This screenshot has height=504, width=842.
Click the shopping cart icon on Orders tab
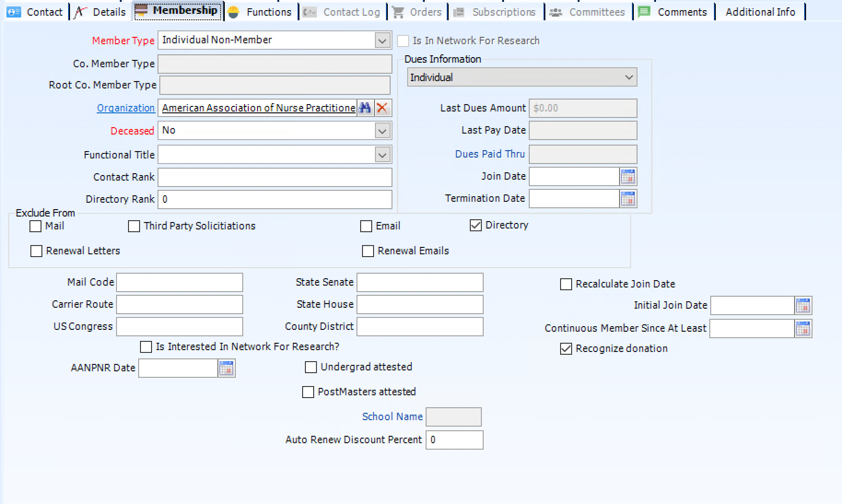click(397, 12)
